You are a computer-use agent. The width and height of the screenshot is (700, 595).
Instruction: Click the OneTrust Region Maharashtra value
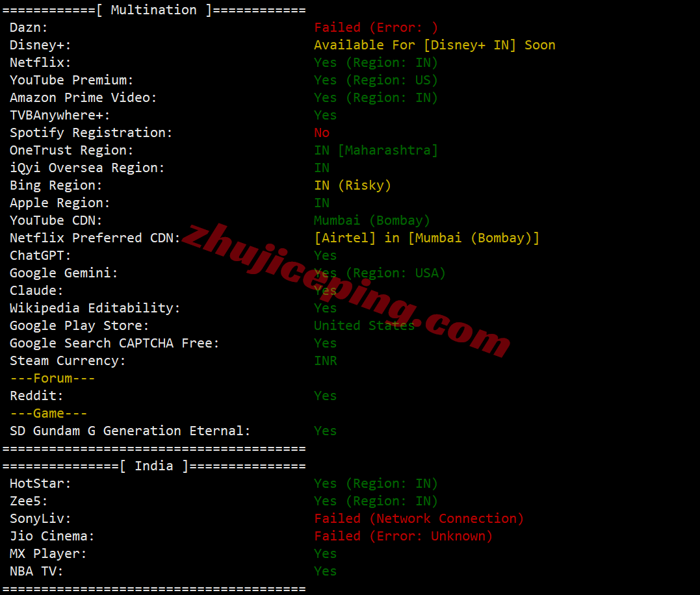[x=376, y=150]
